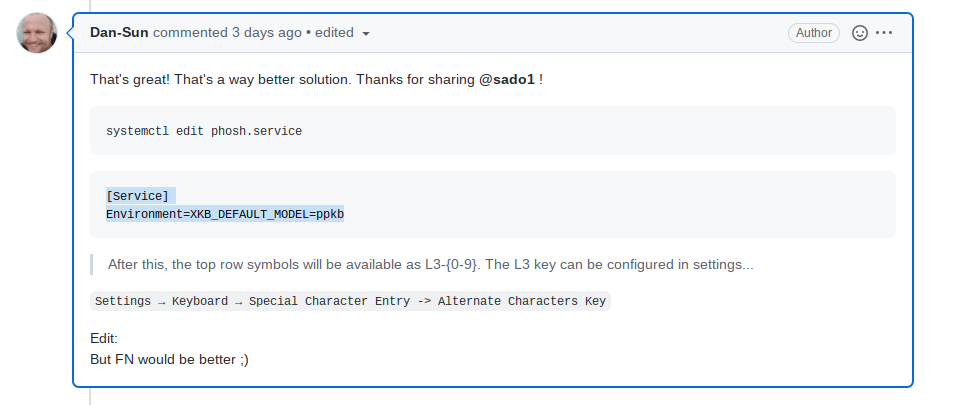Click the 'Edit:' text line
Screen dimensions: 960x405
(x=104, y=339)
